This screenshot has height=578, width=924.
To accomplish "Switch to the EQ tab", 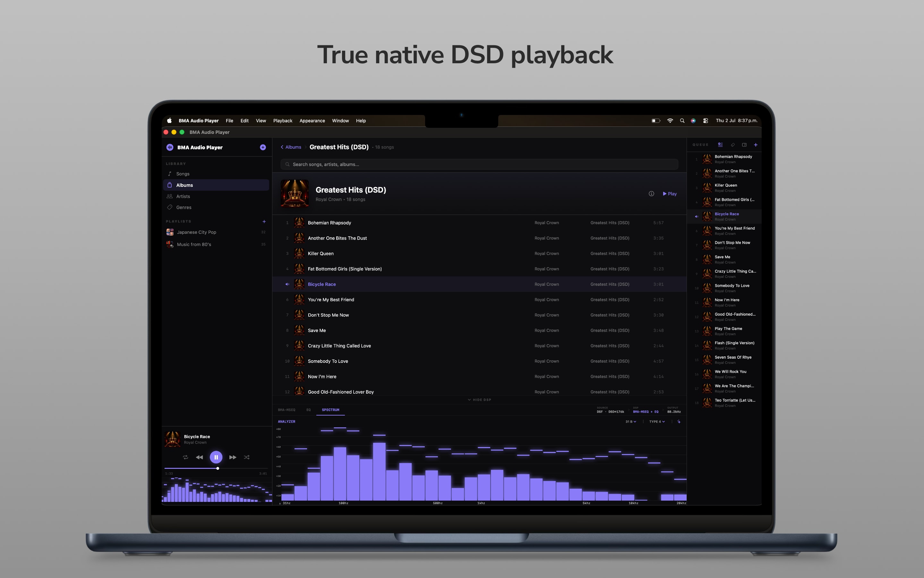I will (309, 410).
